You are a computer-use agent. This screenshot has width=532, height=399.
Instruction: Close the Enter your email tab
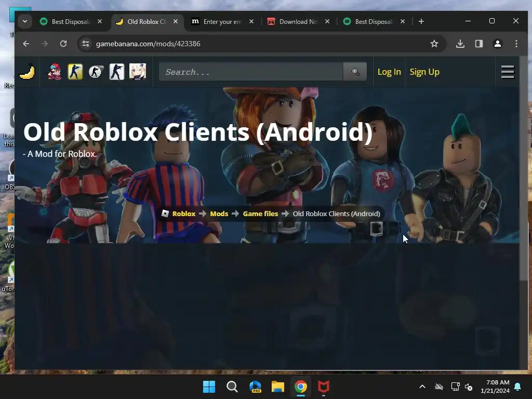251,21
